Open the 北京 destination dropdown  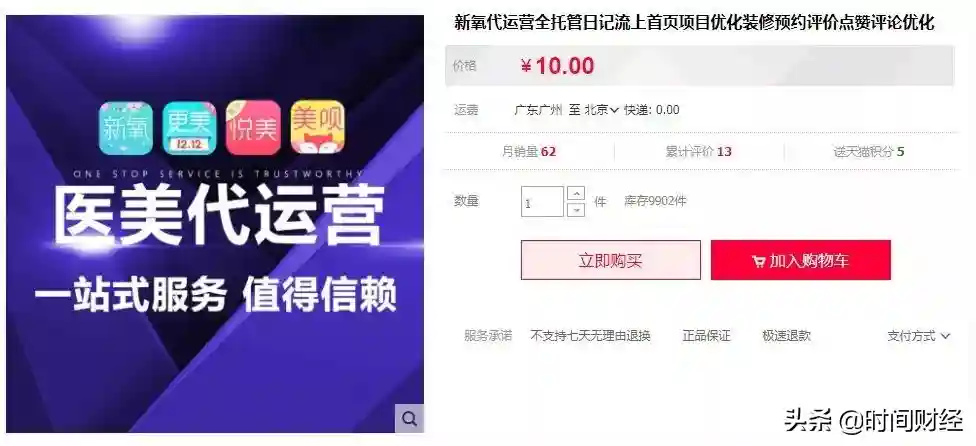601,110
